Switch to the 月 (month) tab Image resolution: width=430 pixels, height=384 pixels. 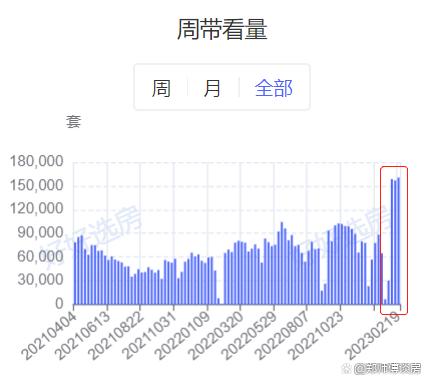212,88
